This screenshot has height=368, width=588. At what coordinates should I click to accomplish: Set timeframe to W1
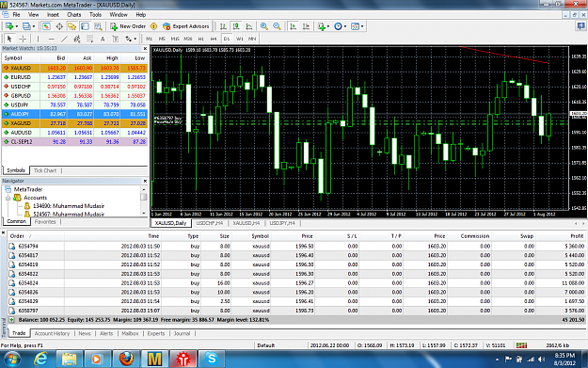240,39
